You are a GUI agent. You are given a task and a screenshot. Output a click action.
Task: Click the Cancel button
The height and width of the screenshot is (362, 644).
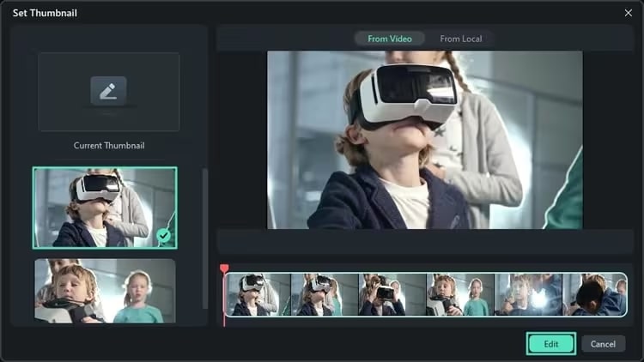pyautogui.click(x=603, y=344)
